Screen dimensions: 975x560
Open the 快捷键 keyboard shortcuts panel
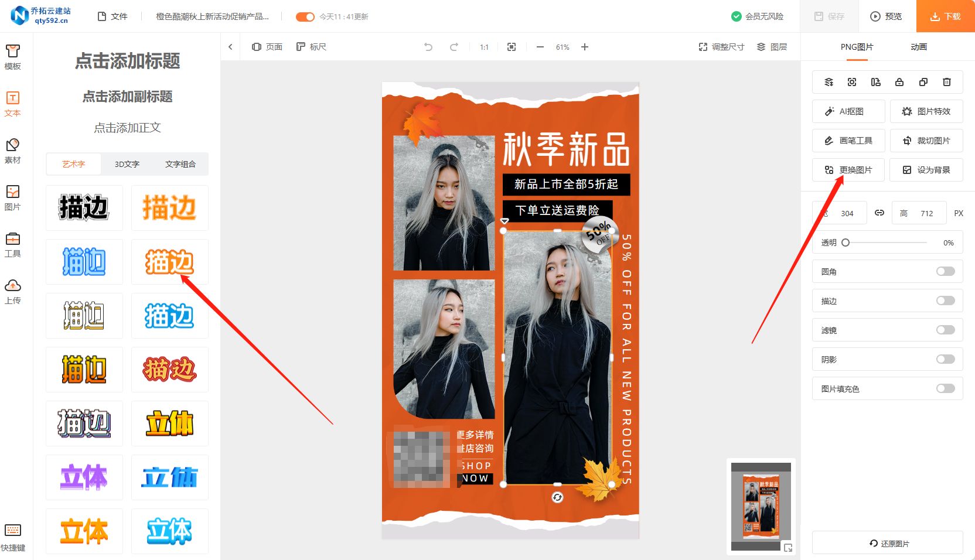point(12,538)
